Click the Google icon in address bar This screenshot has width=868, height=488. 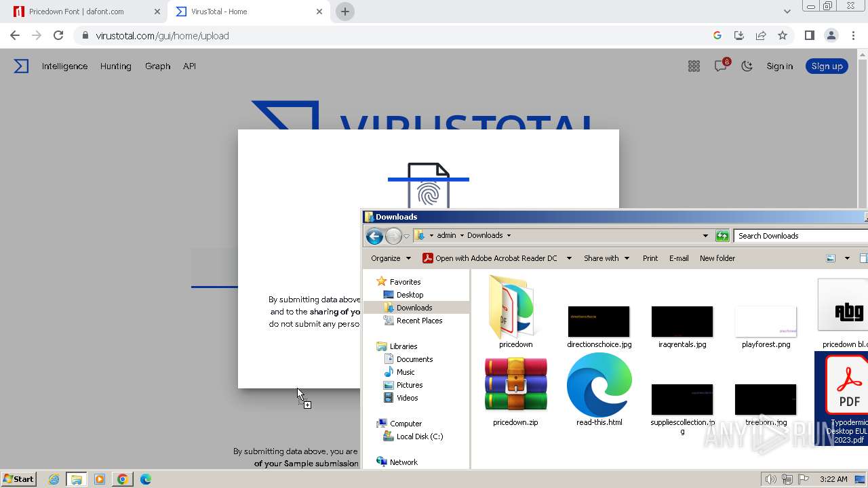coord(717,35)
